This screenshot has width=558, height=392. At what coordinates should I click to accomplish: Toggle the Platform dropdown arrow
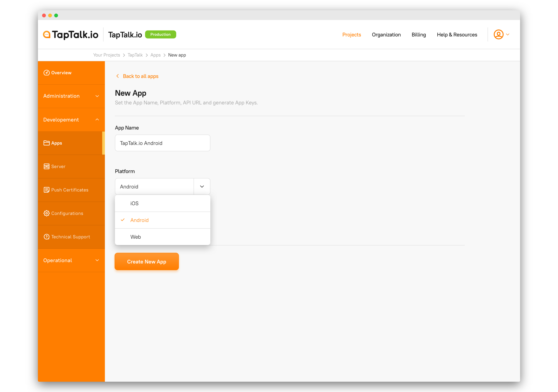(202, 186)
